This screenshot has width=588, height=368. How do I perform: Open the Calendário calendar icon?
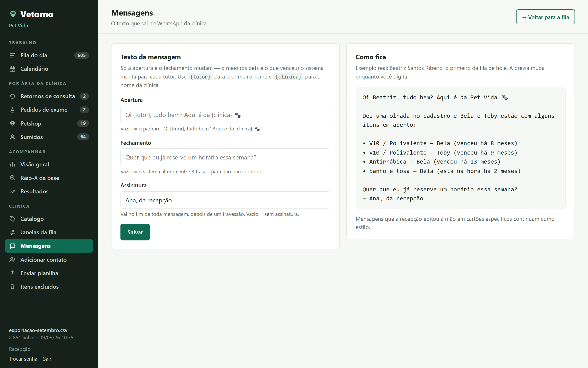(12, 69)
